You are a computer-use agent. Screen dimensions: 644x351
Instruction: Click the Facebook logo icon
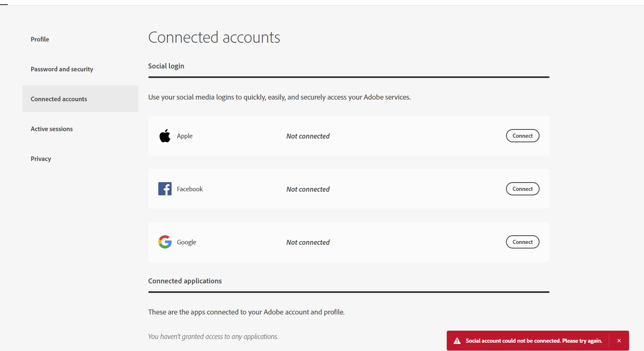click(x=165, y=189)
